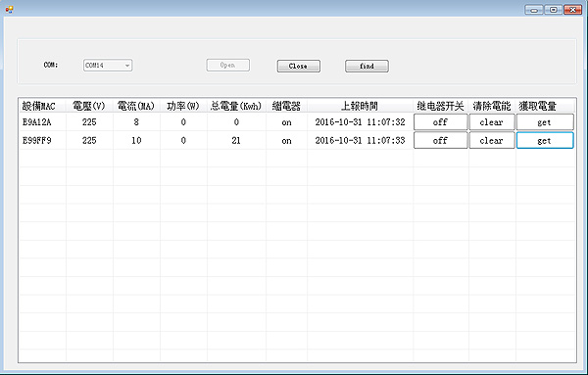Click the 繼電器 column header
This screenshot has width=588, height=375.
pyautogui.click(x=286, y=106)
